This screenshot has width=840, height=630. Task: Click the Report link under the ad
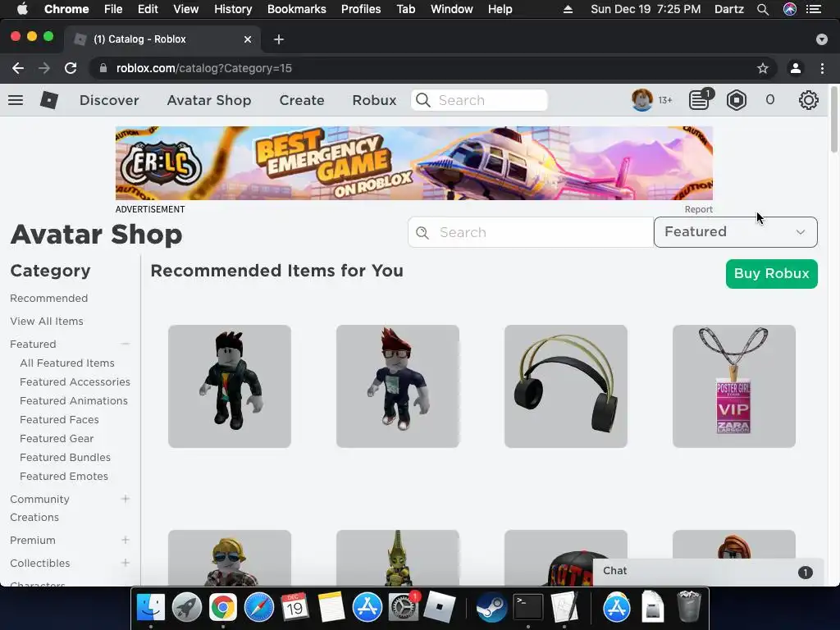coord(699,209)
